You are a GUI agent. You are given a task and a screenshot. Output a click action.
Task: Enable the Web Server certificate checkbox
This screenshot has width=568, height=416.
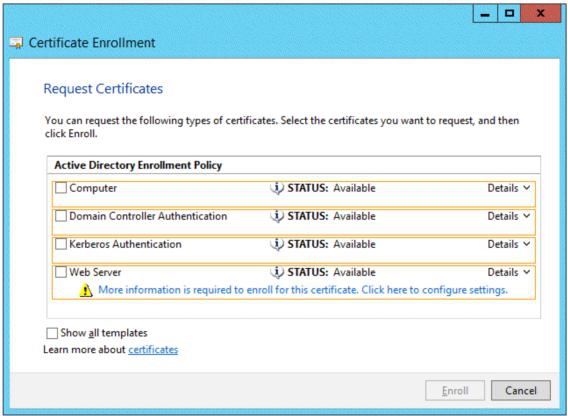61,272
